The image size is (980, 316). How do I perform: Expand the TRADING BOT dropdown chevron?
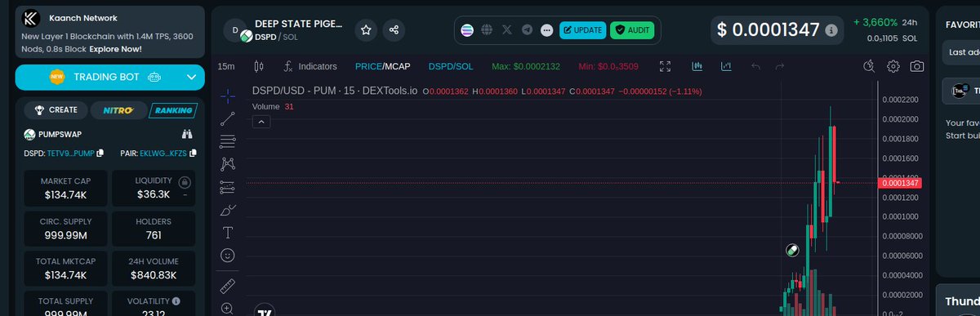pos(191,78)
